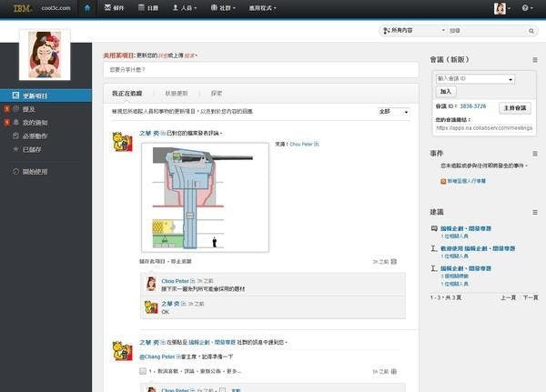546x392 pixels.
Task: Open the search scope dropdown 所有內容
Action: click(414, 31)
